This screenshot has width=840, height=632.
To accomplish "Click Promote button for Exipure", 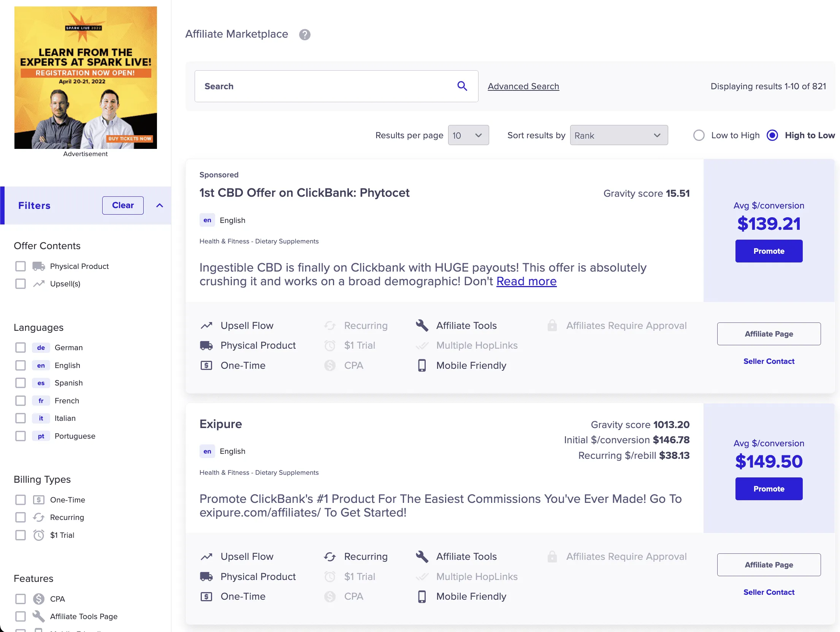I will tap(769, 489).
